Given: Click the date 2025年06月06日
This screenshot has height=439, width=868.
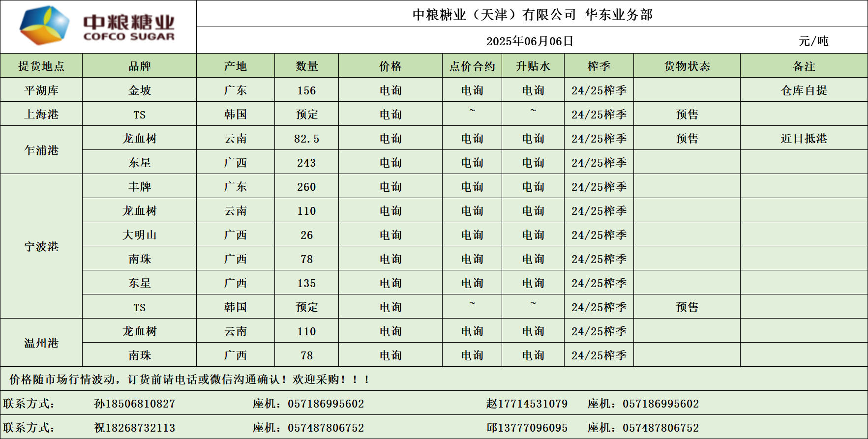Looking at the screenshot, I should [530, 41].
